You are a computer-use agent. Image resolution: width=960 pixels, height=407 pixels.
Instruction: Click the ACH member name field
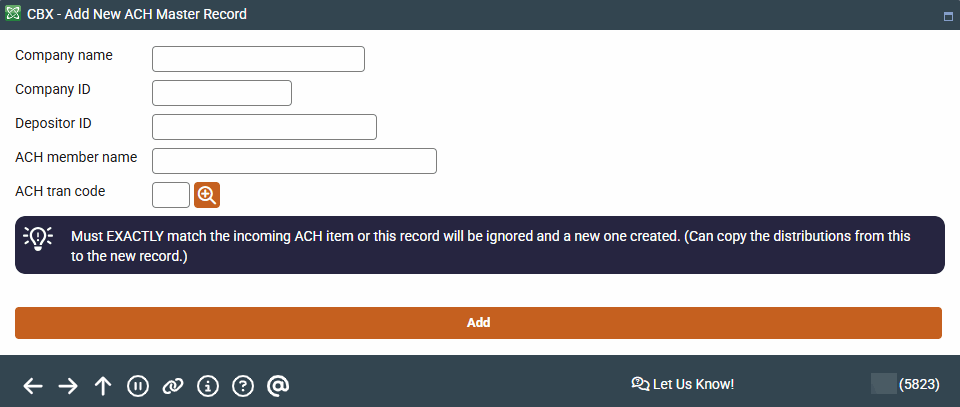pos(294,161)
